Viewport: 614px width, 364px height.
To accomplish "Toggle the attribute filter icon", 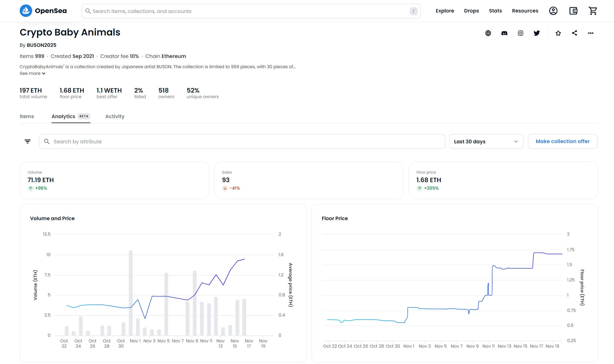I will 27,141.
